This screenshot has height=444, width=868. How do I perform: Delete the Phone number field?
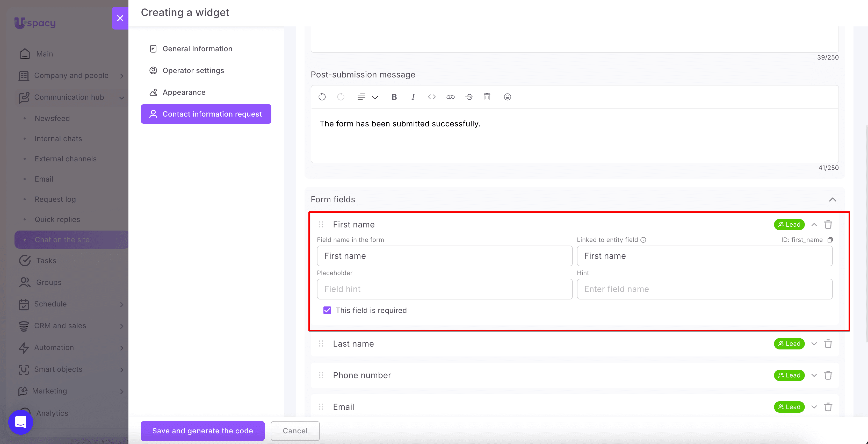[x=828, y=375]
